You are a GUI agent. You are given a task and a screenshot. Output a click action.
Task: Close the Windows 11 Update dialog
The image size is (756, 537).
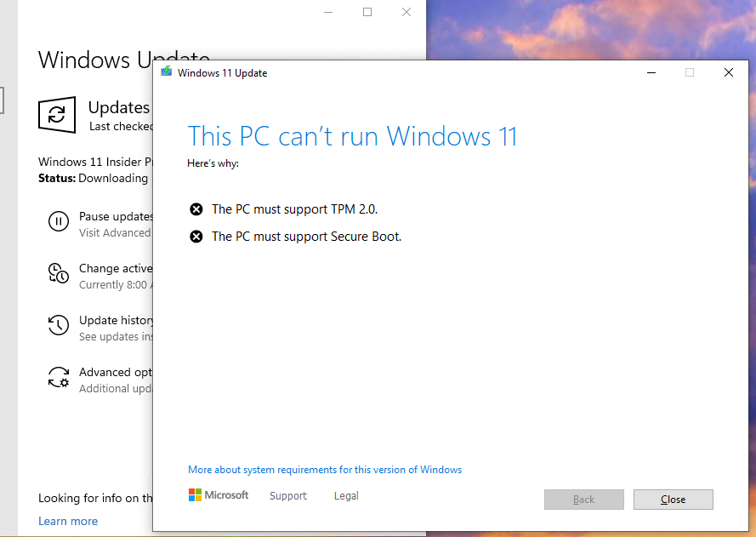673,500
